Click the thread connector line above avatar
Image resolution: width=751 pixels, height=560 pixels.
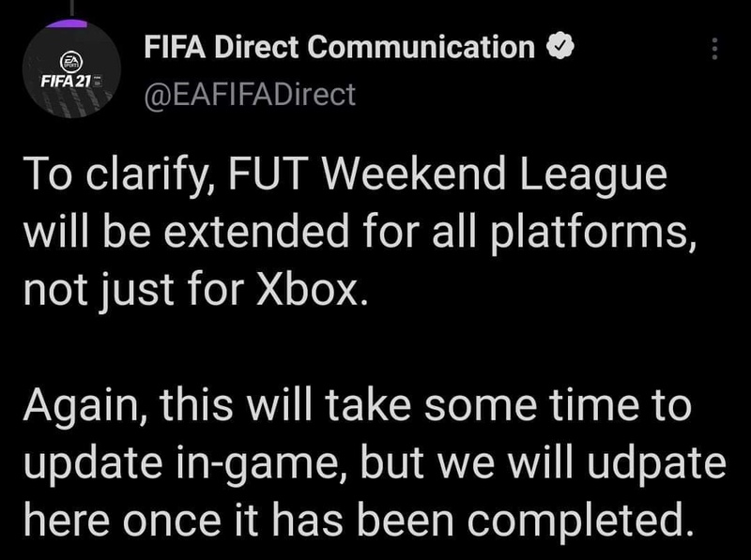click(x=71, y=8)
